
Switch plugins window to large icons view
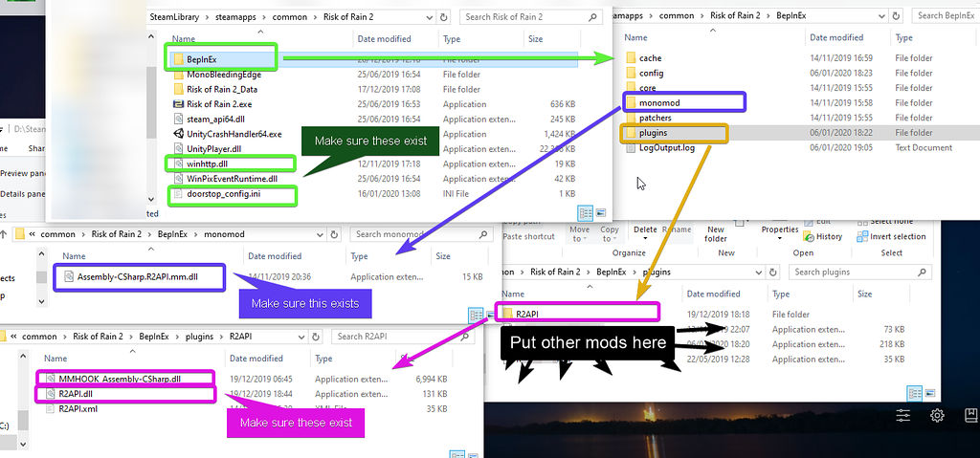tap(931, 394)
